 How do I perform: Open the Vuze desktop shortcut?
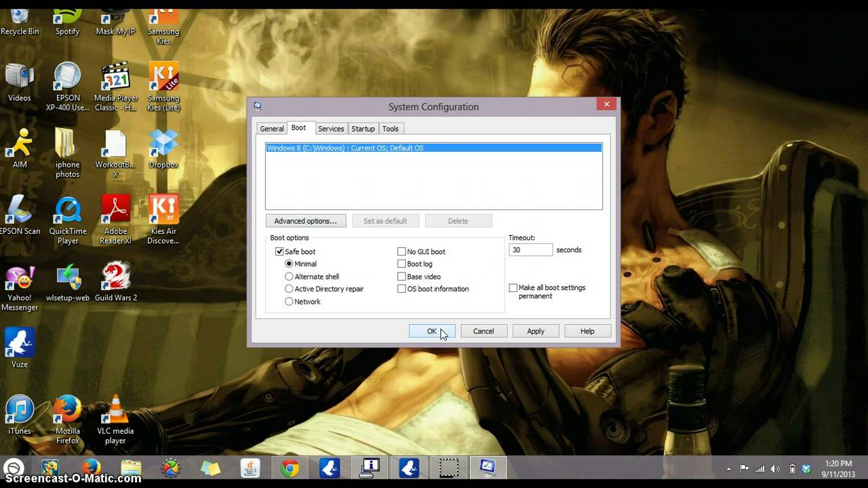coord(20,348)
